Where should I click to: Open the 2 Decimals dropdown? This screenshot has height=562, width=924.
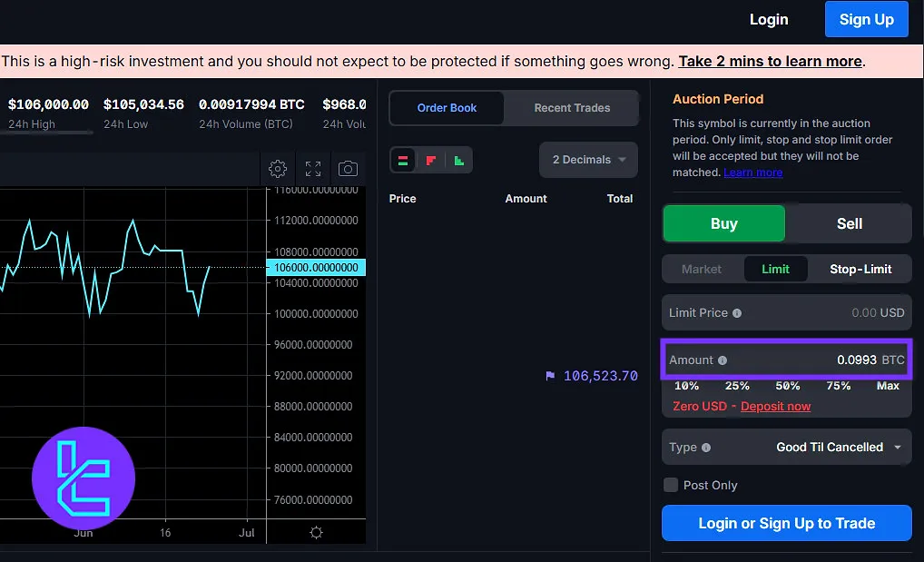(x=588, y=160)
